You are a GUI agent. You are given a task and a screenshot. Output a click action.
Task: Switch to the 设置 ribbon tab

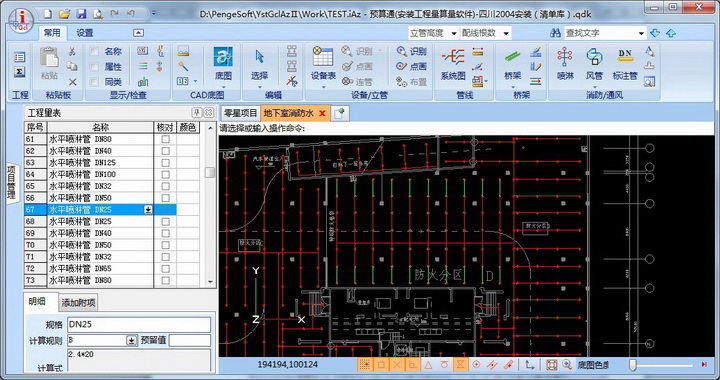84,33
